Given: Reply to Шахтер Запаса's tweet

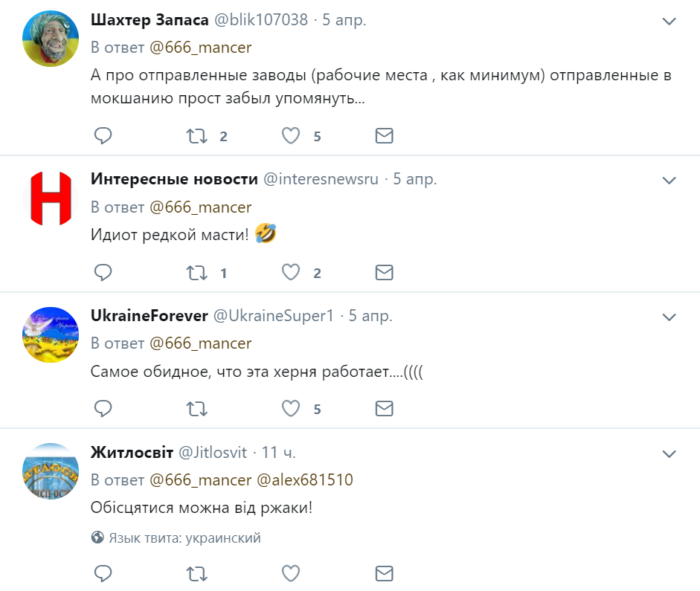Looking at the screenshot, I should pyautogui.click(x=103, y=135).
